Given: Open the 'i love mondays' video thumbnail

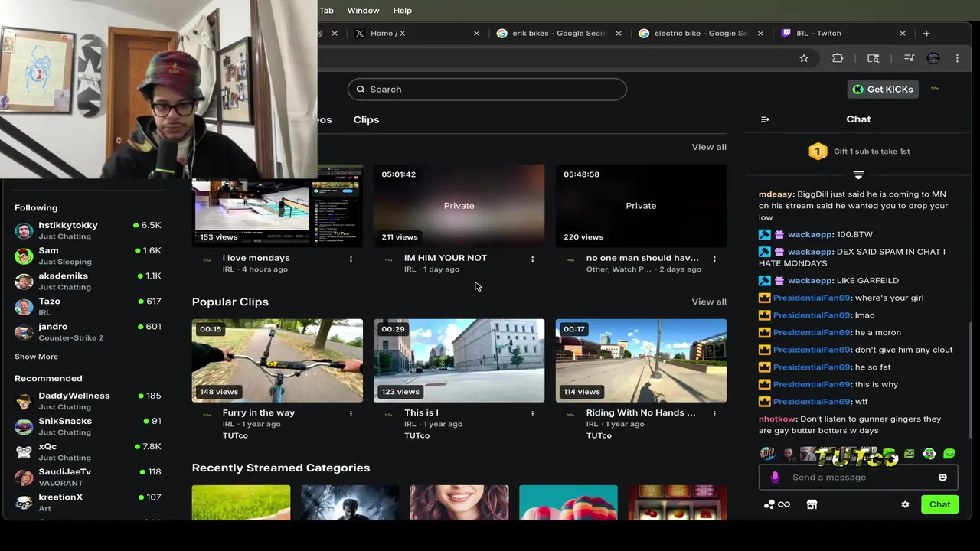Looking at the screenshot, I should click(277, 205).
